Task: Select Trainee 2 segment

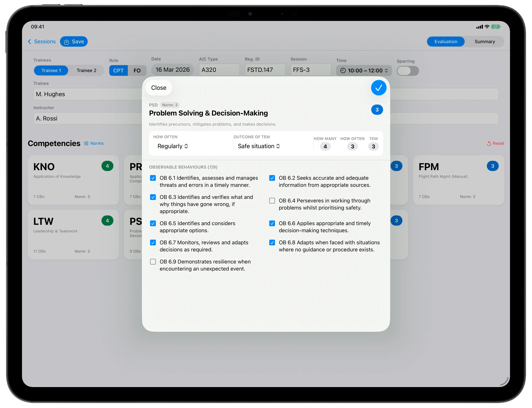Action: pos(86,70)
